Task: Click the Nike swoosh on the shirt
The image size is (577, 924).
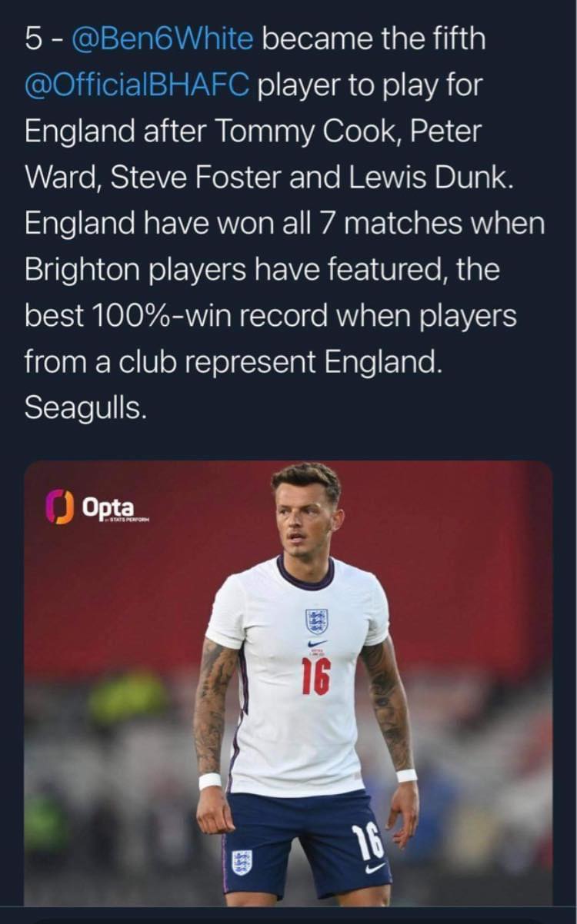Action: (x=316, y=643)
